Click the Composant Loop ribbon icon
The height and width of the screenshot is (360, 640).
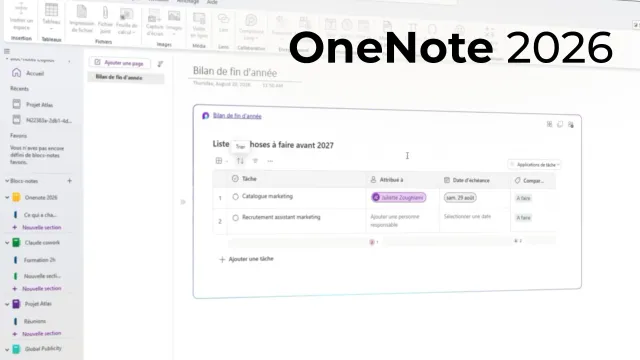click(x=251, y=27)
